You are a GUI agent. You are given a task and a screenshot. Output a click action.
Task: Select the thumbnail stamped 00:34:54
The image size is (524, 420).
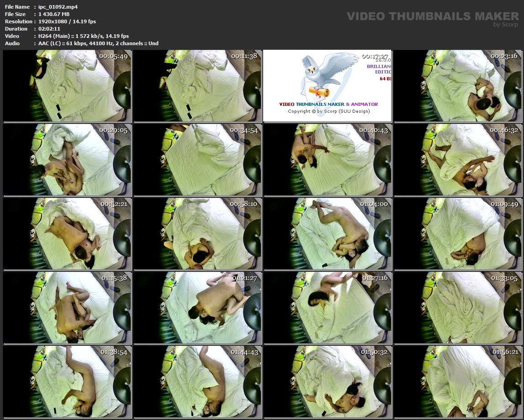pyautogui.click(x=197, y=160)
